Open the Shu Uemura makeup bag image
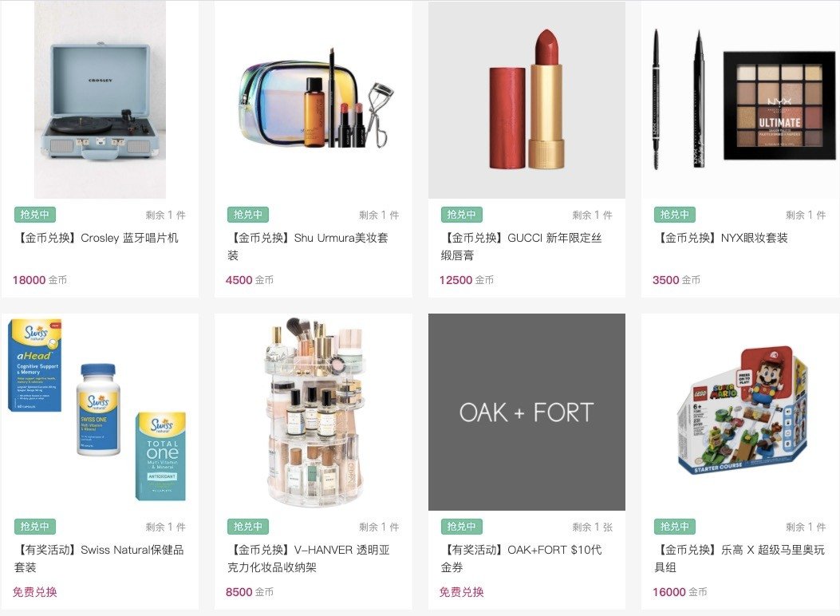 tap(314, 100)
